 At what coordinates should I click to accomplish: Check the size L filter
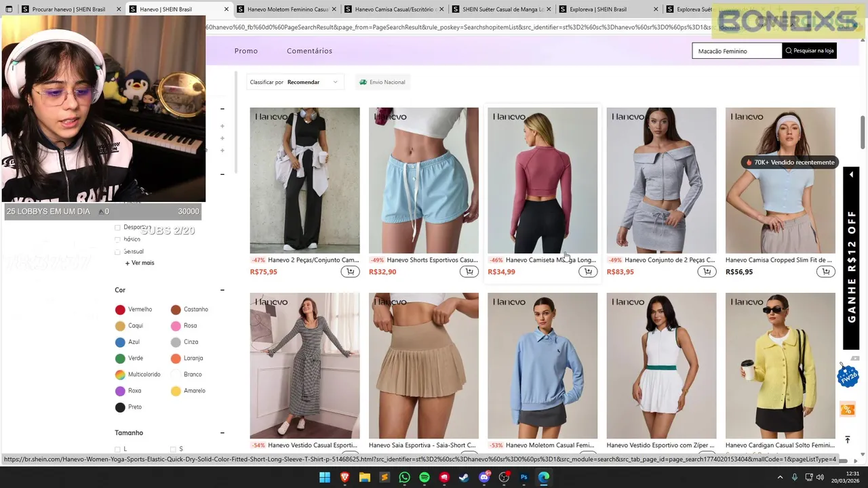(x=118, y=449)
